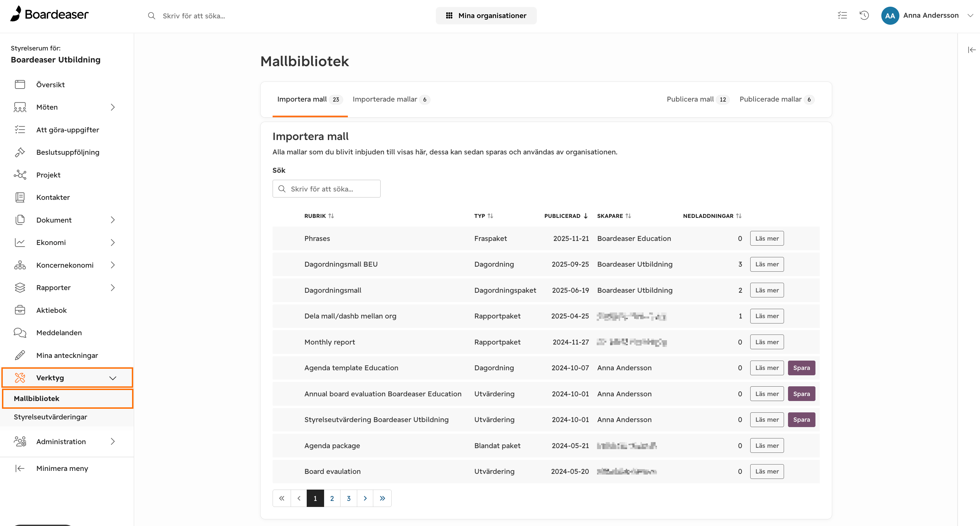Focus the template Sök input field
Image resolution: width=980 pixels, height=526 pixels.
point(326,189)
